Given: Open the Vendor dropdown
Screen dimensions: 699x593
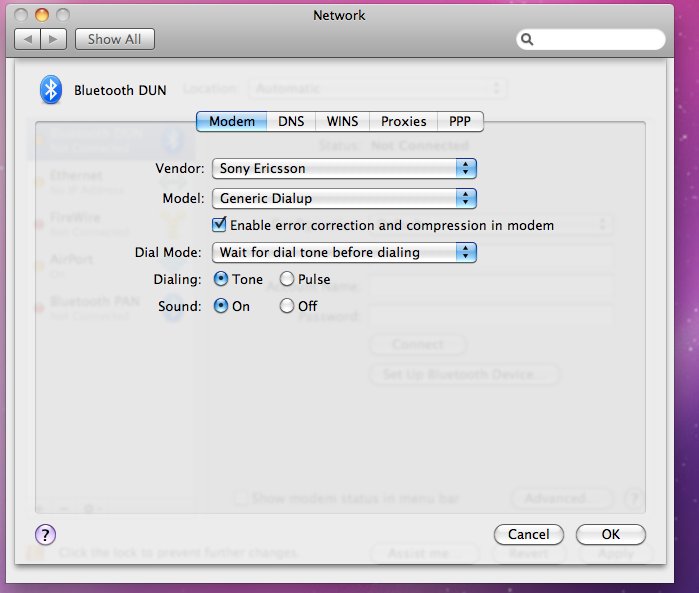Looking at the screenshot, I should click(x=344, y=169).
